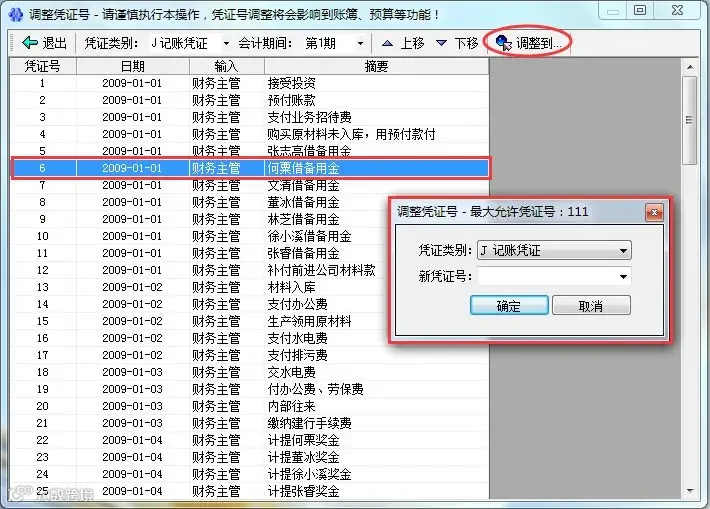Click the 日期 column header

133,66
